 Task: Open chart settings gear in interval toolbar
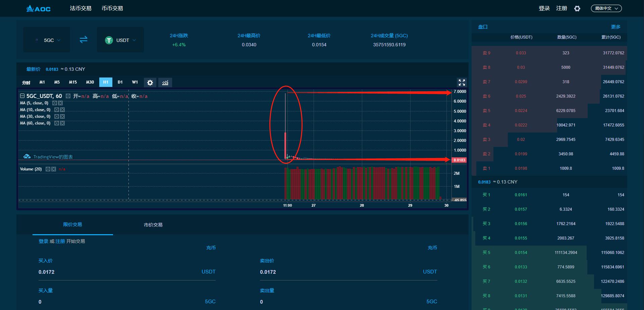click(150, 83)
